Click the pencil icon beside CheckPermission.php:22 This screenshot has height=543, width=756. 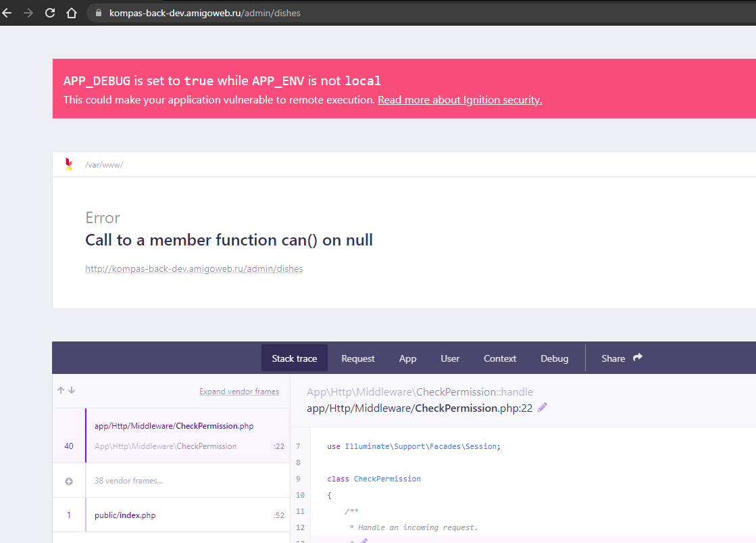click(x=543, y=408)
